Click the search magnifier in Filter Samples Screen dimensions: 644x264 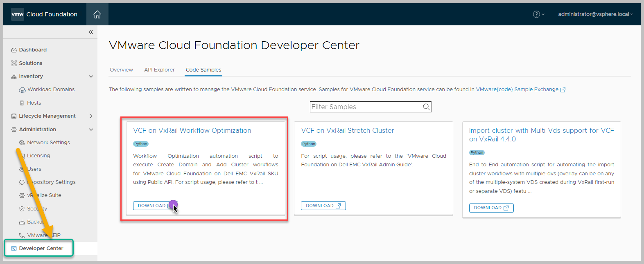[x=426, y=107]
